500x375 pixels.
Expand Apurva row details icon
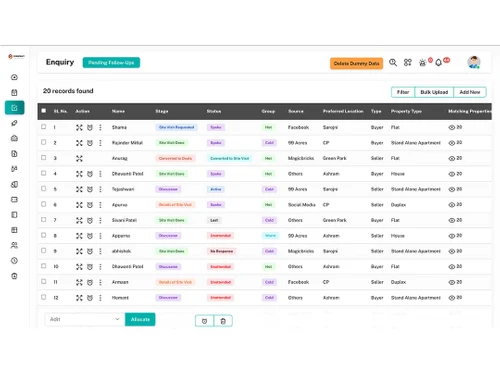click(x=79, y=205)
